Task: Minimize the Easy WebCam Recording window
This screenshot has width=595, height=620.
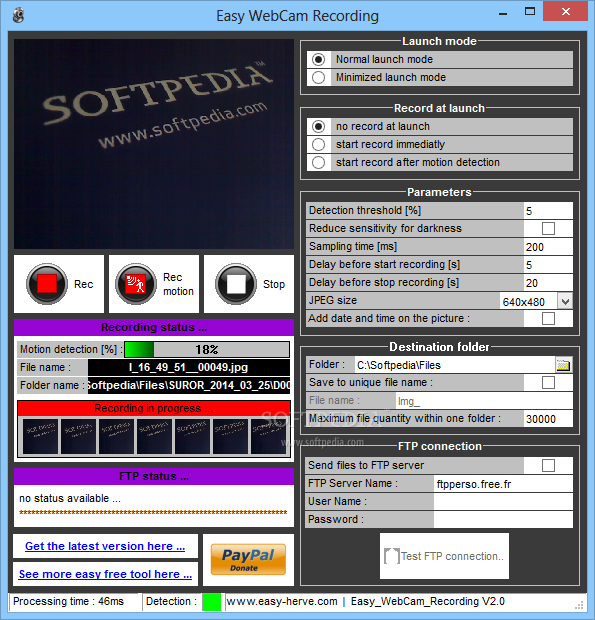Action: pos(503,13)
